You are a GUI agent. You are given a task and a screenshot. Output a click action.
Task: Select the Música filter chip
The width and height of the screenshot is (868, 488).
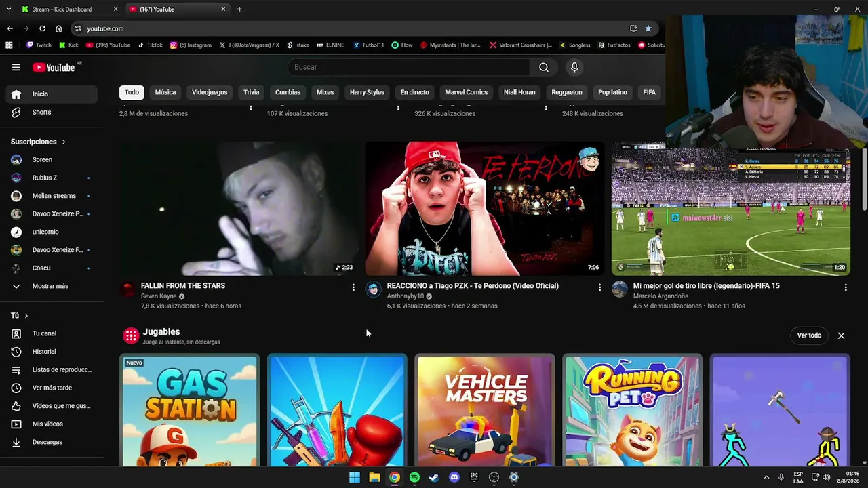(165, 92)
